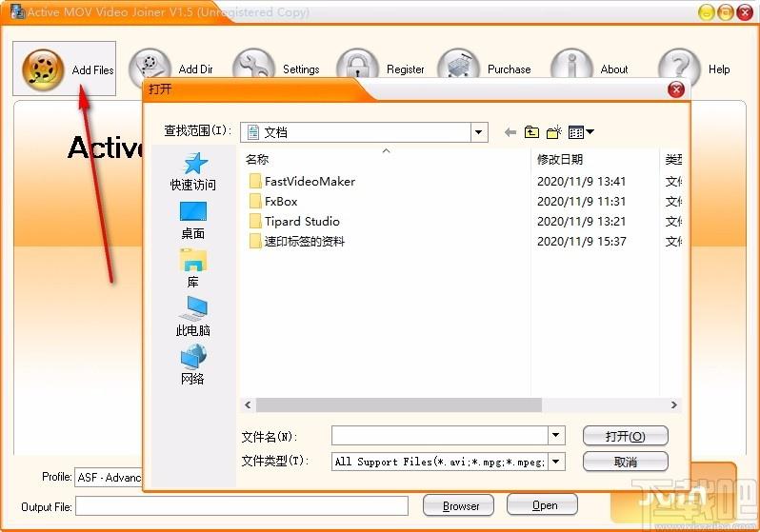Screen dimensions: 760x532
Task: Expand the 查找范围 location dropdown
Action: (x=479, y=131)
